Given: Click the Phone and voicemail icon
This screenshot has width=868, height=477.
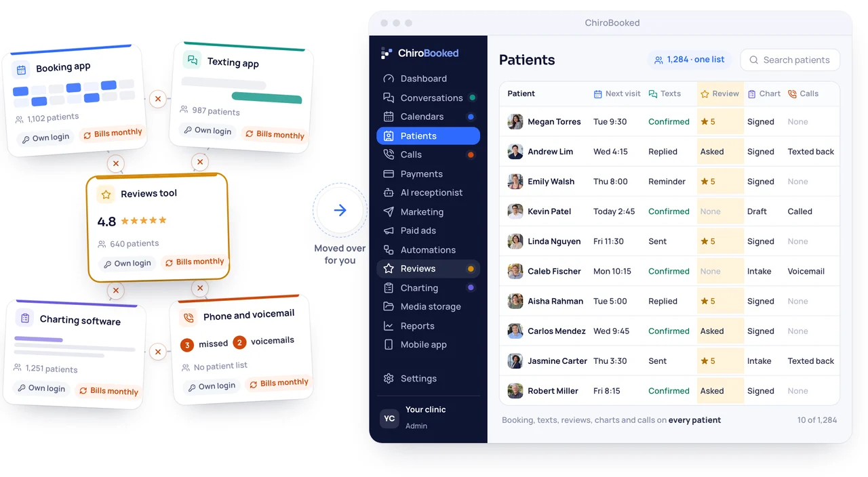Looking at the screenshot, I should 189,318.
